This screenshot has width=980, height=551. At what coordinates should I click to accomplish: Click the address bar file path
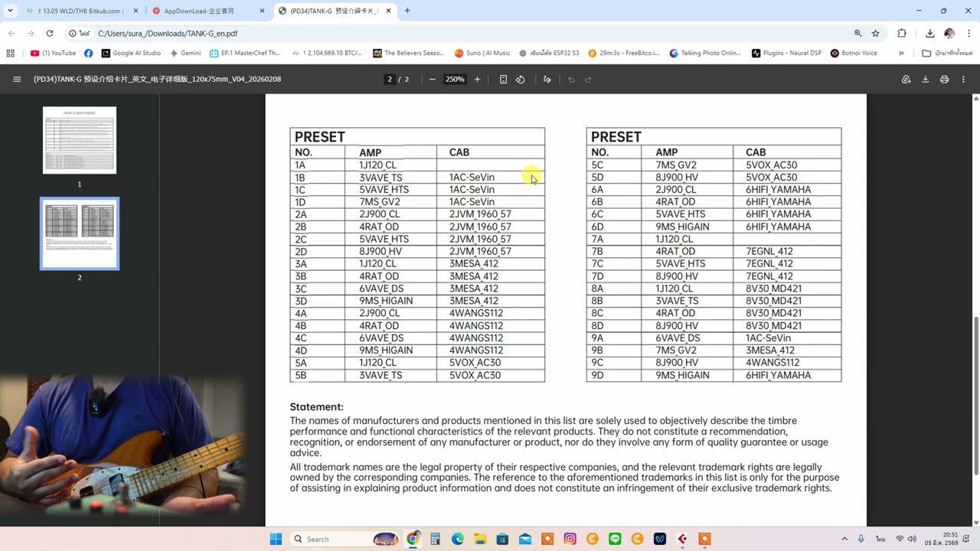coord(168,34)
